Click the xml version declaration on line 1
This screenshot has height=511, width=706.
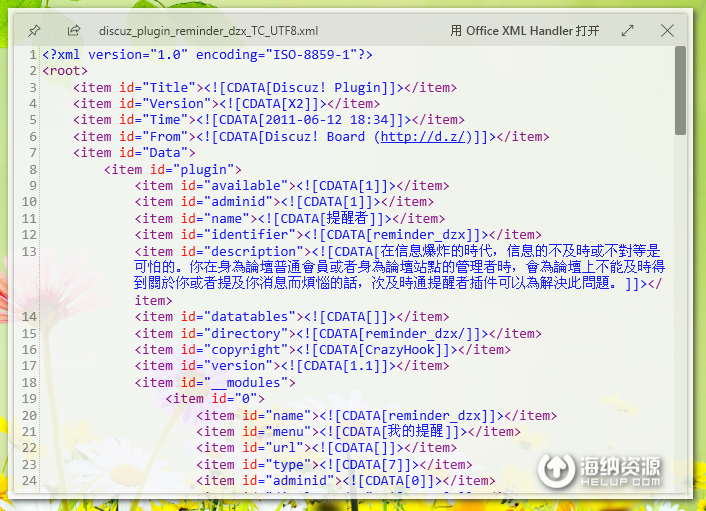pyautogui.click(x=208, y=54)
